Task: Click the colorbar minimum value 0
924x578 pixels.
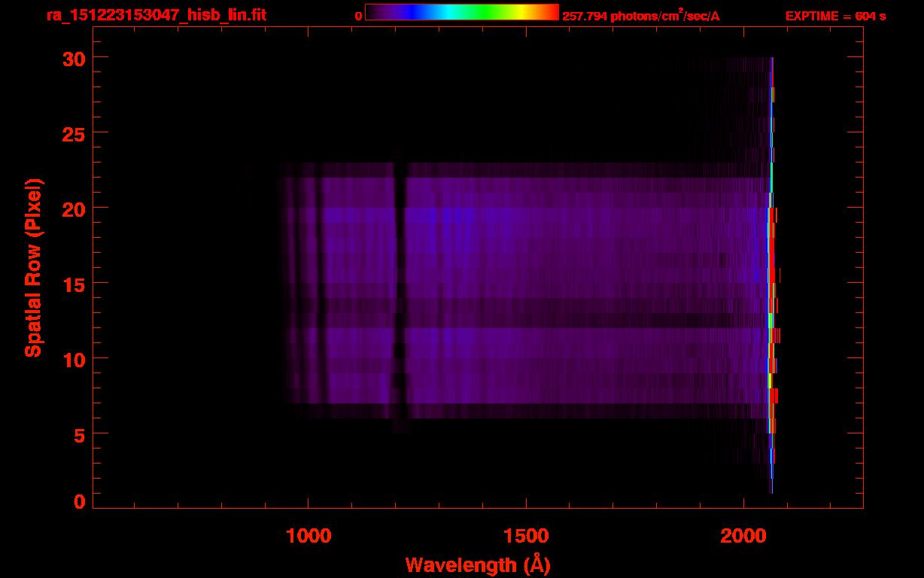Action: click(358, 17)
